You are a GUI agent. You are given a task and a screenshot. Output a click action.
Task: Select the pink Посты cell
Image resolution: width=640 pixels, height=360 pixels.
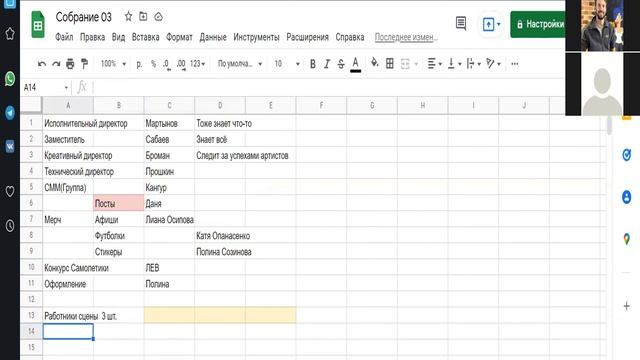pos(119,203)
